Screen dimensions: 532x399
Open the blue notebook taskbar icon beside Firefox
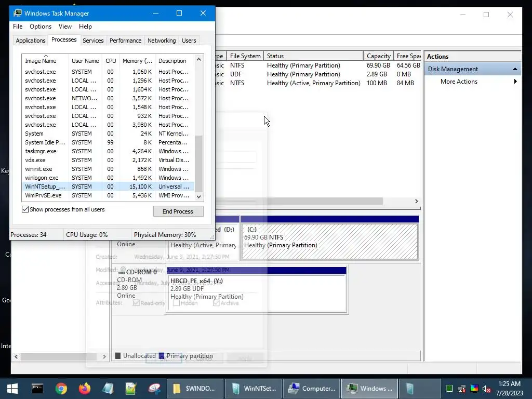click(x=108, y=389)
